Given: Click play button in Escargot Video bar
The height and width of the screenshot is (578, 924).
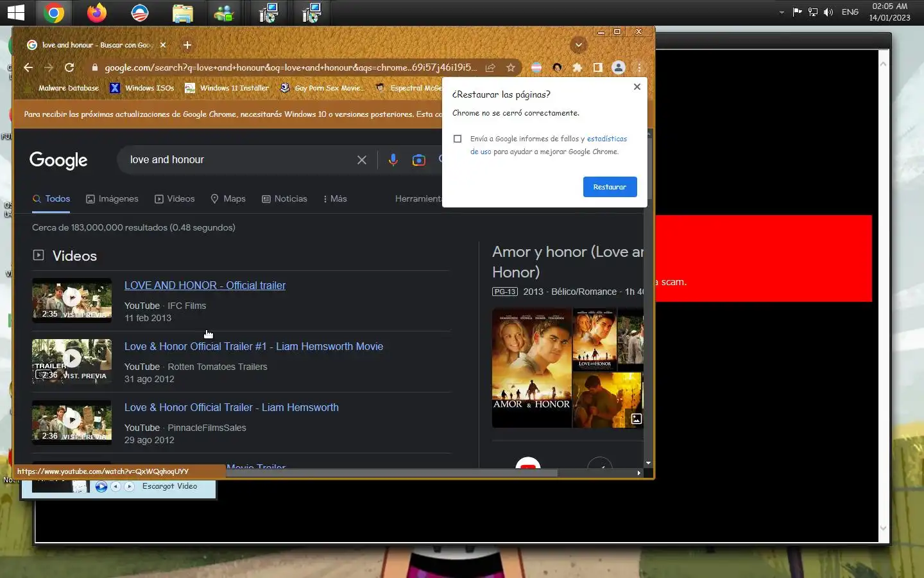Looking at the screenshot, I should [101, 487].
